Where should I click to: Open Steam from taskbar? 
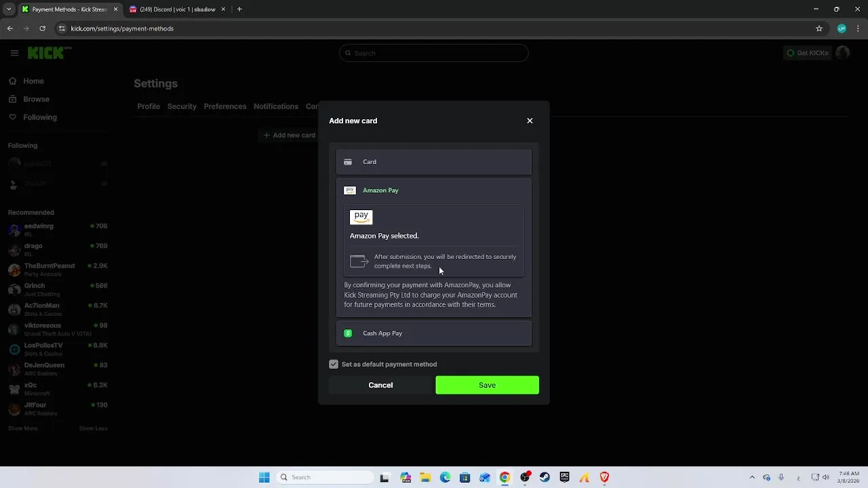click(x=545, y=477)
